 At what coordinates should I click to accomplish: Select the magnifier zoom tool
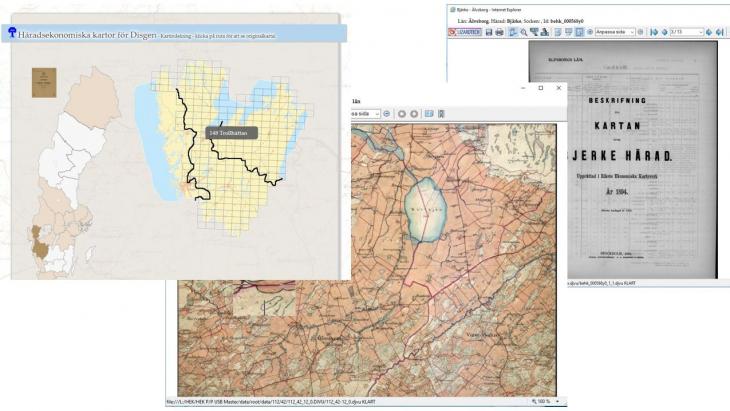click(x=523, y=32)
